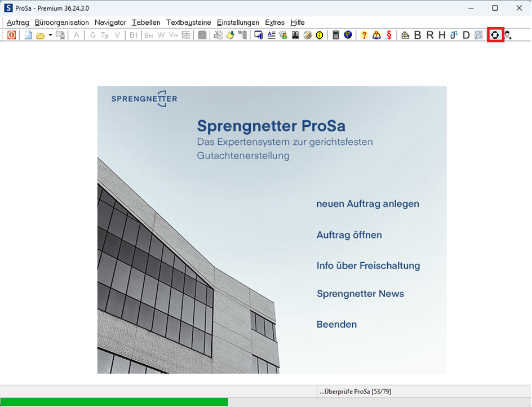
Task: Open the Auftrag menu
Action: (x=17, y=23)
